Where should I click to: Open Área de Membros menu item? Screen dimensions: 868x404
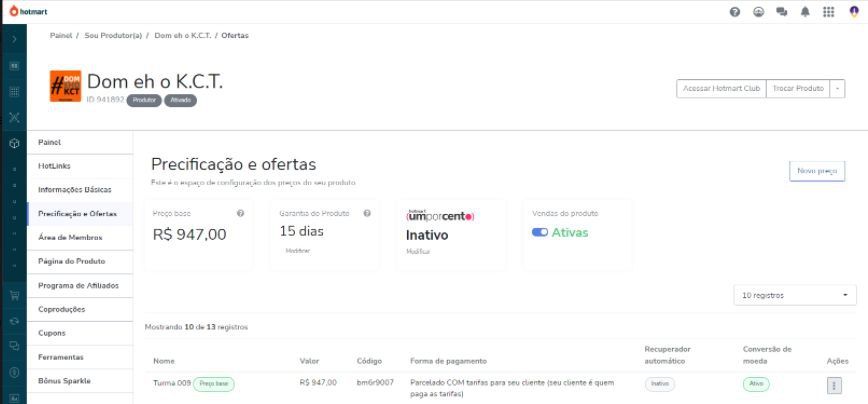click(80, 237)
